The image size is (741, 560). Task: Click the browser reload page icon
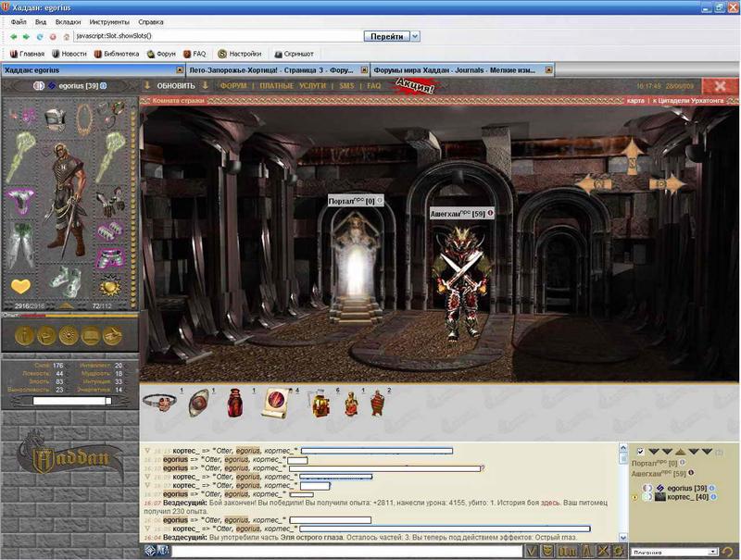40,36
